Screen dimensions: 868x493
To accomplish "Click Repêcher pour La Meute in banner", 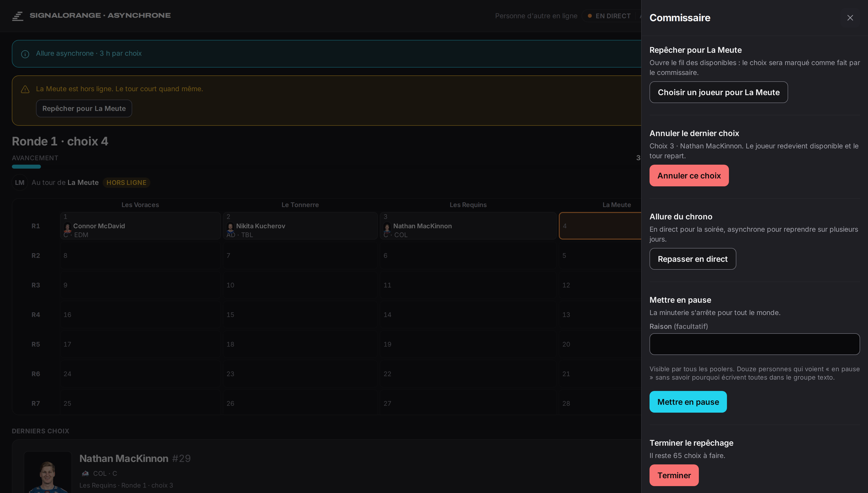I will click(84, 108).
